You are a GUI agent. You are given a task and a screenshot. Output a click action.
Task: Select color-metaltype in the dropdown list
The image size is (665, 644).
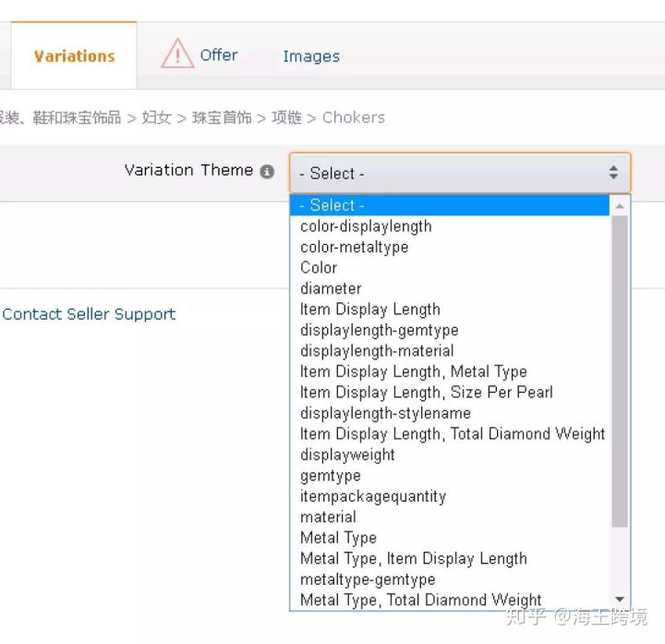(354, 247)
